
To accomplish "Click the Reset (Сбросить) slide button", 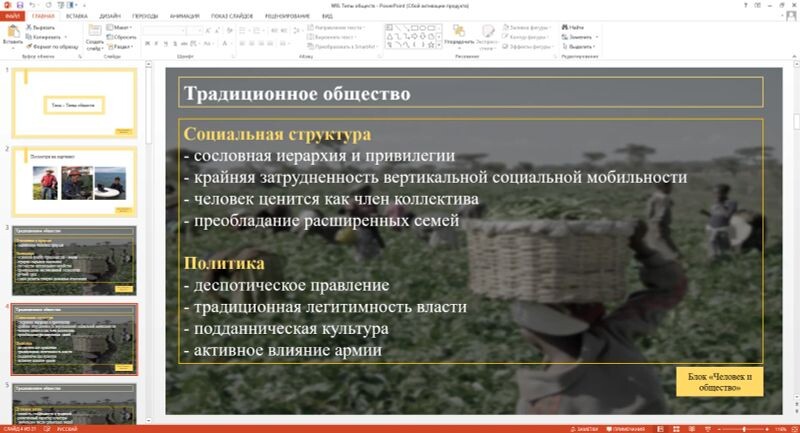I will pyautogui.click(x=124, y=37).
